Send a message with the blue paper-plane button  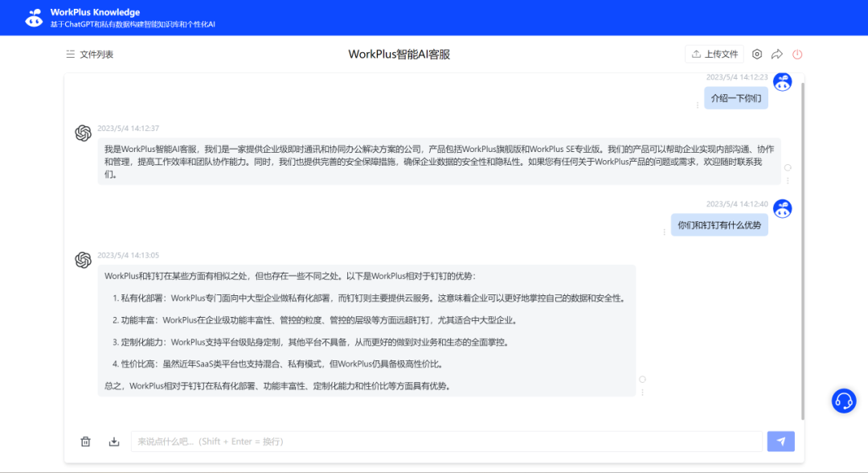(781, 441)
